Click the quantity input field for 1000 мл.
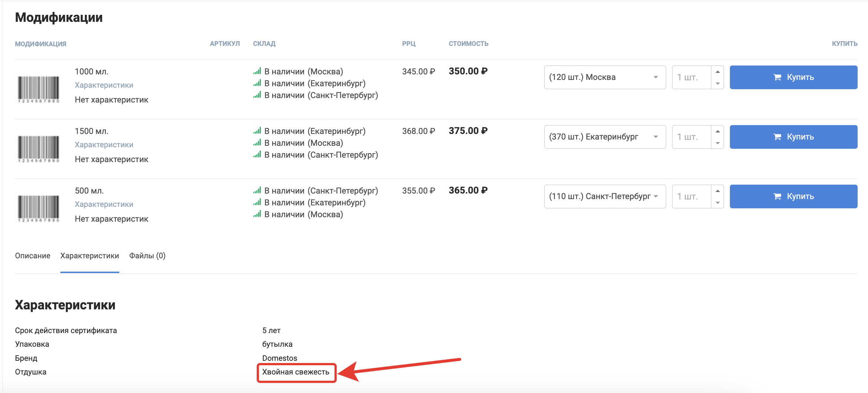This screenshot has height=393, width=868. (691, 77)
